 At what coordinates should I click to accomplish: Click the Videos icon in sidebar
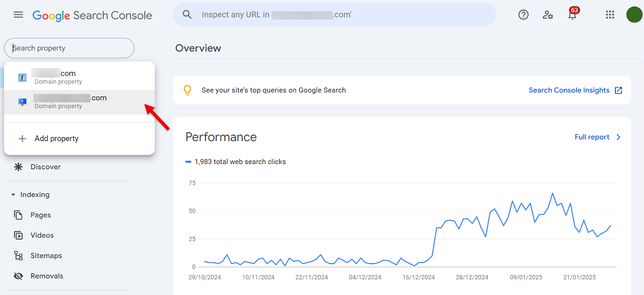tap(19, 236)
